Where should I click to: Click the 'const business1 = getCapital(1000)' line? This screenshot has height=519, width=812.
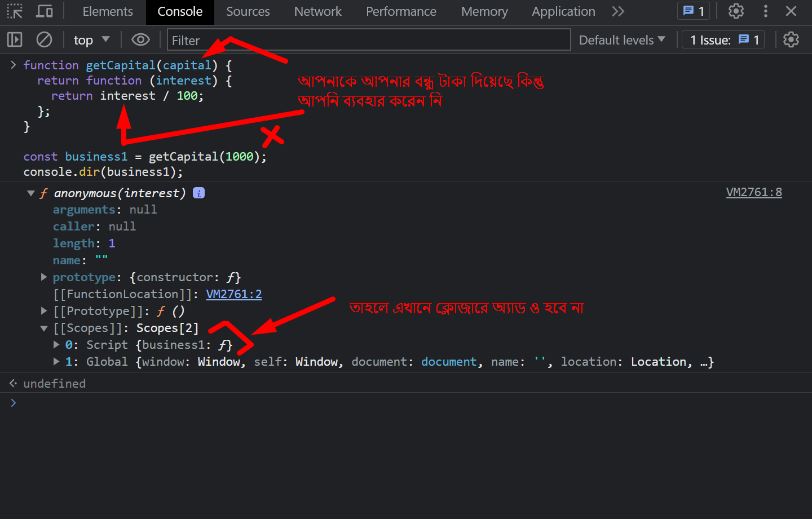pyautogui.click(x=145, y=157)
